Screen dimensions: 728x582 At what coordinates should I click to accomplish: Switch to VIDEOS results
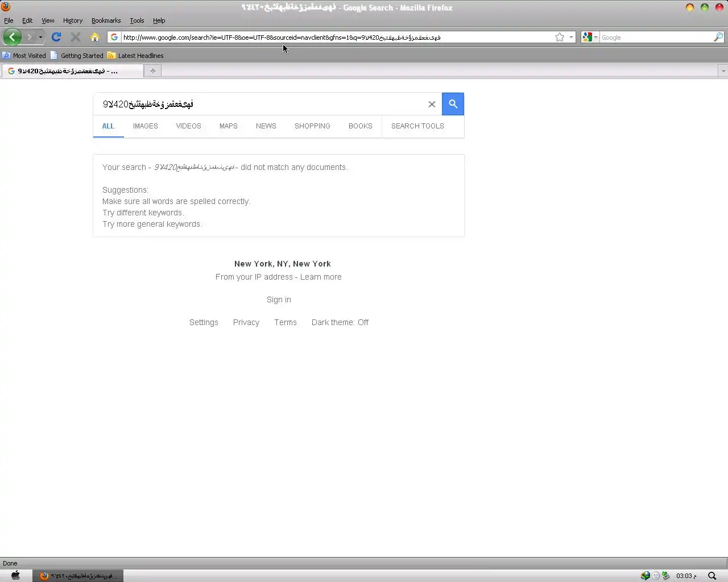pos(188,126)
